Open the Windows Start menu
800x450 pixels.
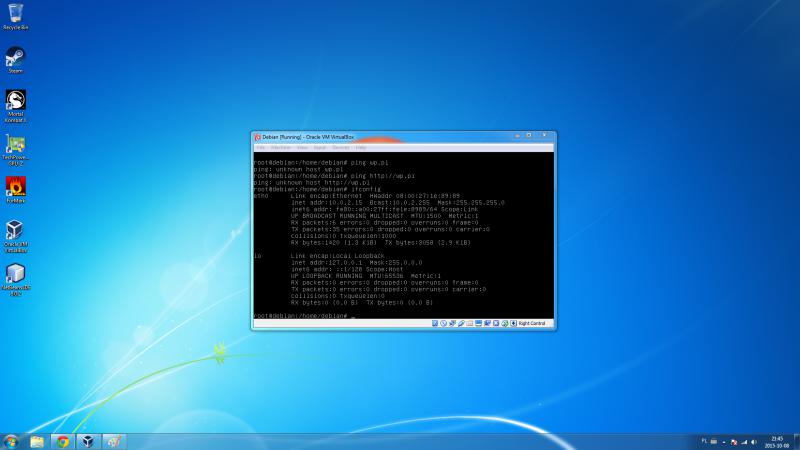point(11,441)
